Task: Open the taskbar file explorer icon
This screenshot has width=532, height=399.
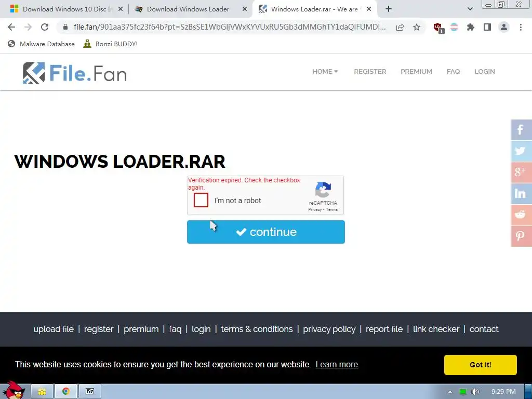Action: (42, 392)
